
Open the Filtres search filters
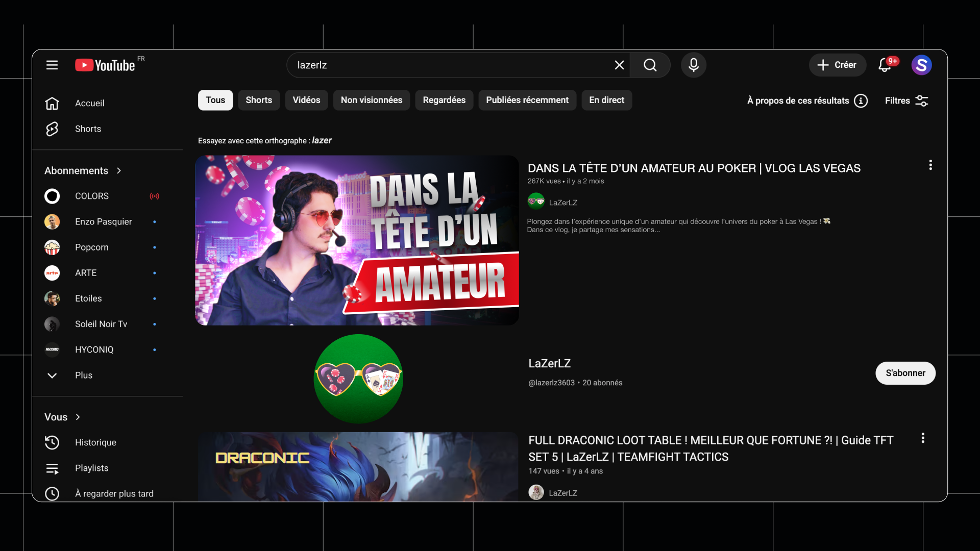point(906,101)
